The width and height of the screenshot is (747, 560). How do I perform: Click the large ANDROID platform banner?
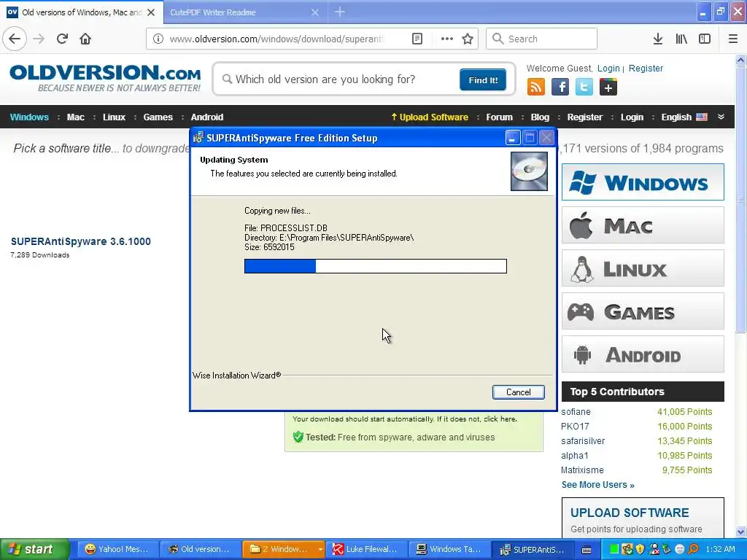pyautogui.click(x=643, y=354)
